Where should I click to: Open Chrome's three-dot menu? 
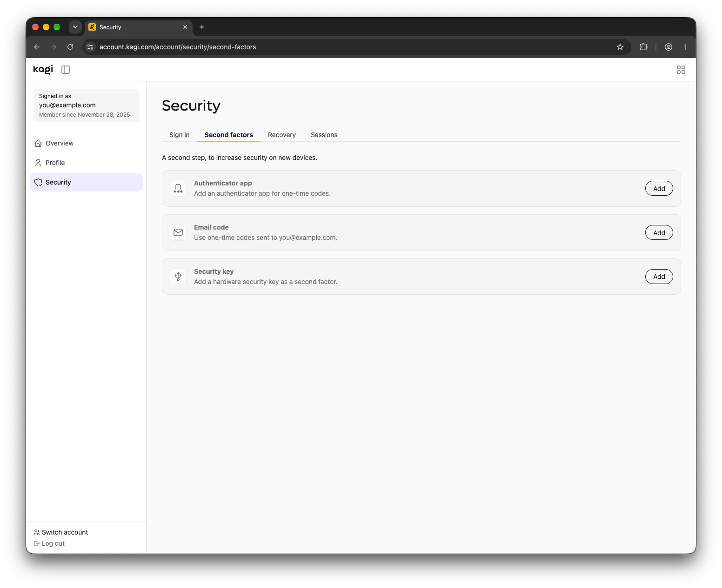[x=685, y=47]
